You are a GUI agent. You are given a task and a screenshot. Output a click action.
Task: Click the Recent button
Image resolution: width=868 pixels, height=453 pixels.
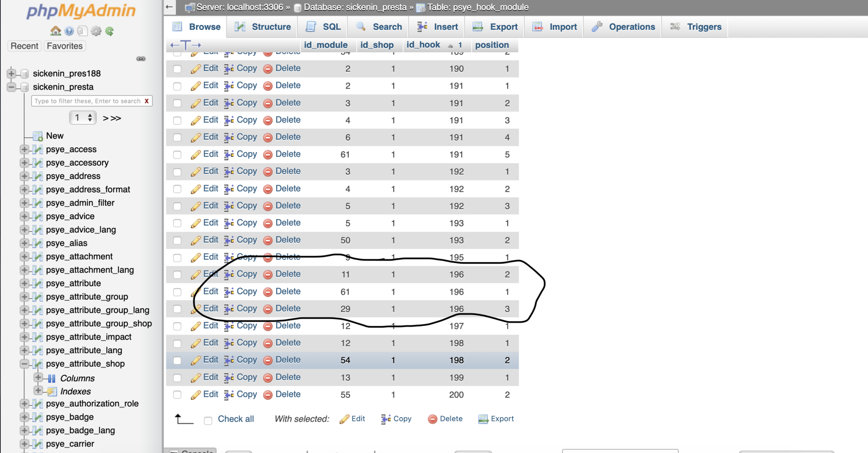24,46
